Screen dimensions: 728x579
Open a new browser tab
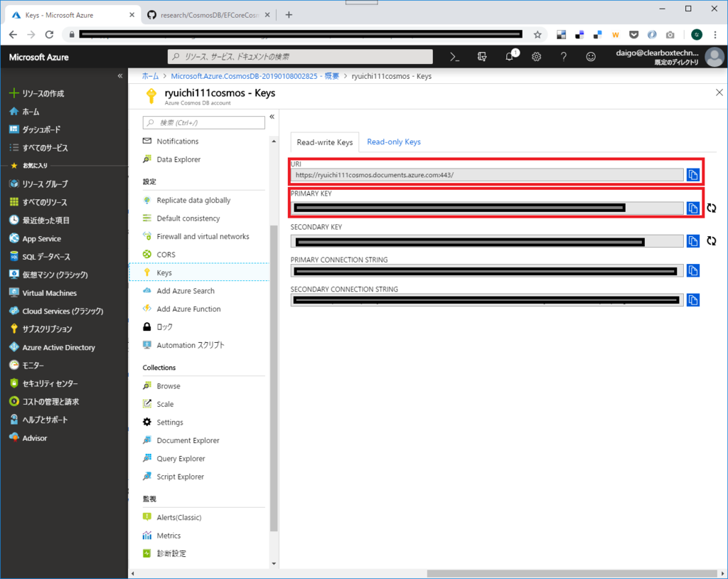point(289,15)
